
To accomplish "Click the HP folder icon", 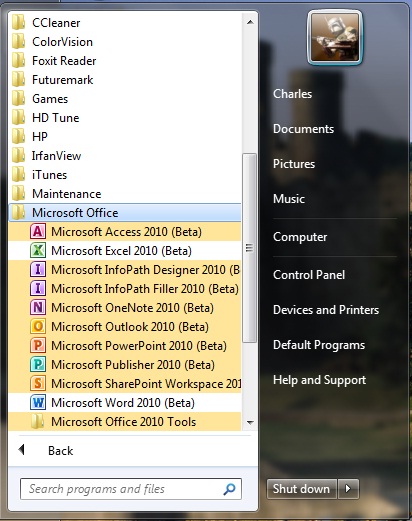I will [x=19, y=137].
